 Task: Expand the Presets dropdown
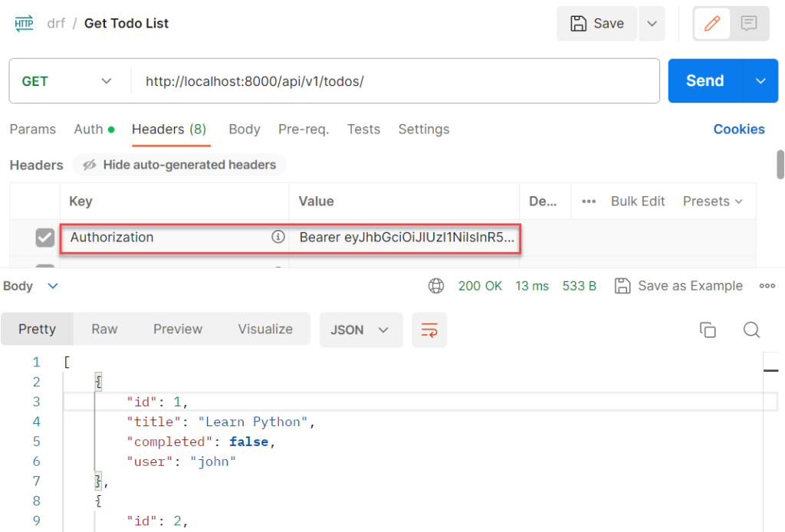coord(713,202)
